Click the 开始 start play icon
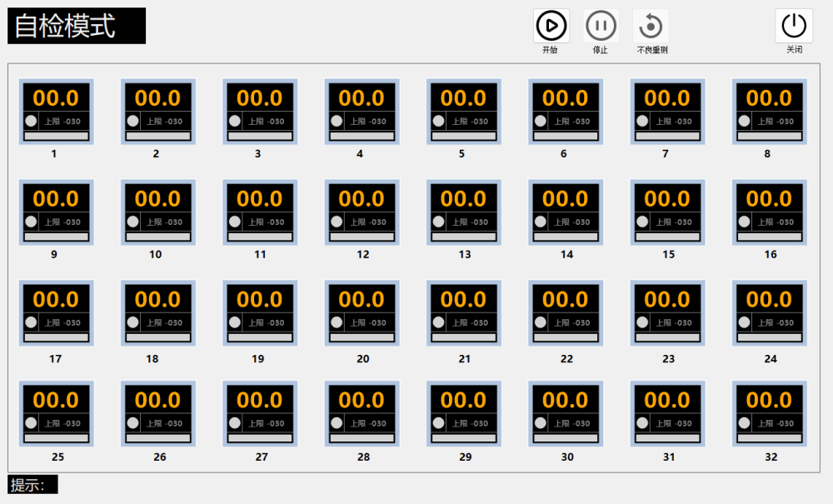 551,26
